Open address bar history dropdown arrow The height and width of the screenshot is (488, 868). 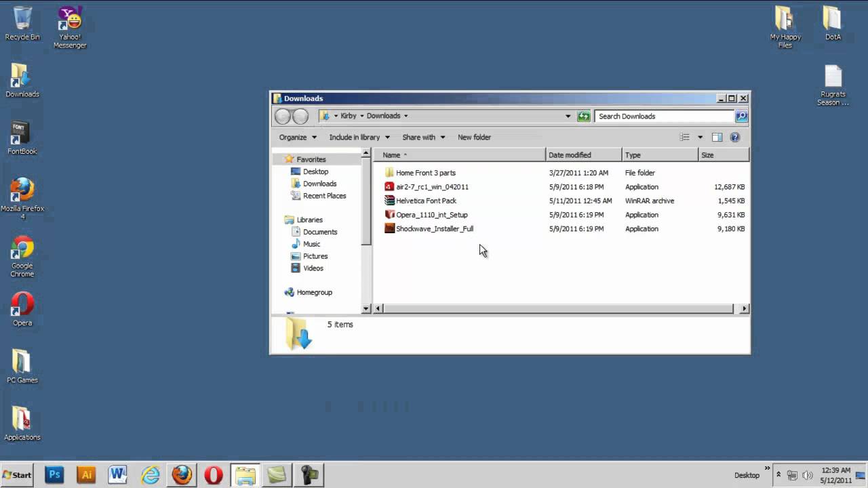(x=568, y=116)
